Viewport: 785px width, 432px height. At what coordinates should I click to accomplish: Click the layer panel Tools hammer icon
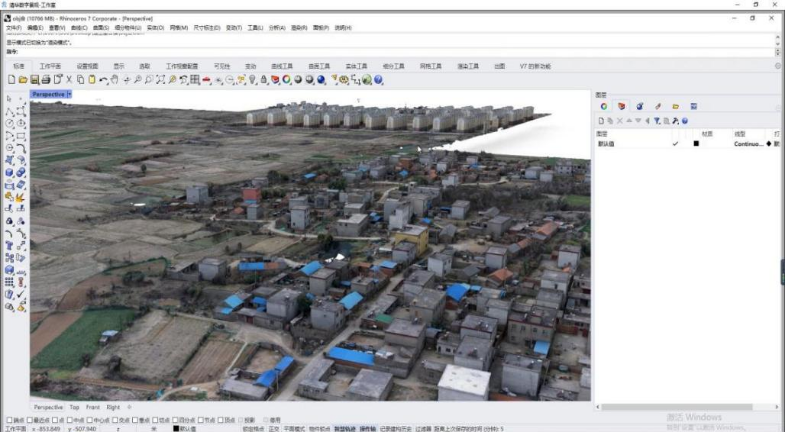[x=675, y=121]
